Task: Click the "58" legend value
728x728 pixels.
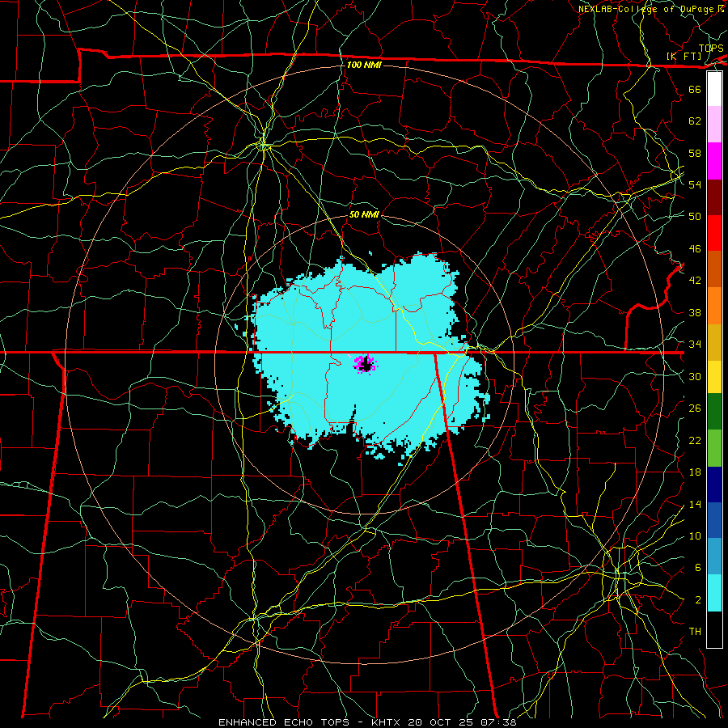Action: [x=695, y=153]
